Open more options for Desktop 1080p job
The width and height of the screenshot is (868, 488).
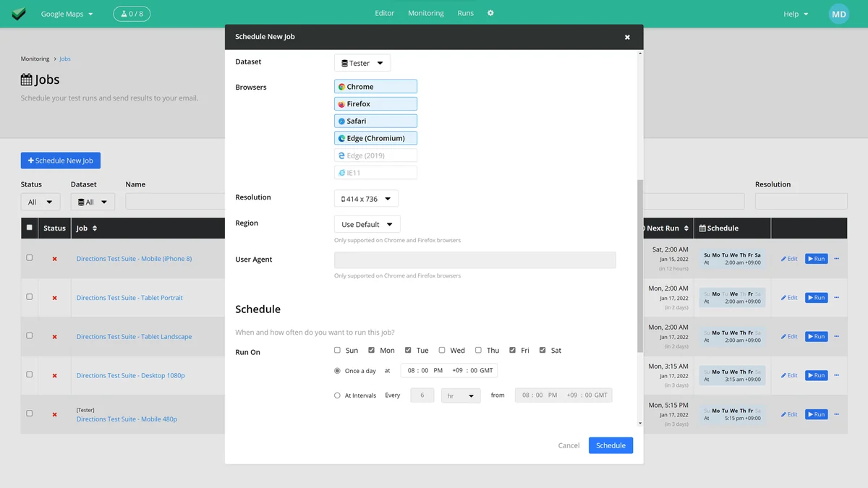click(x=837, y=376)
